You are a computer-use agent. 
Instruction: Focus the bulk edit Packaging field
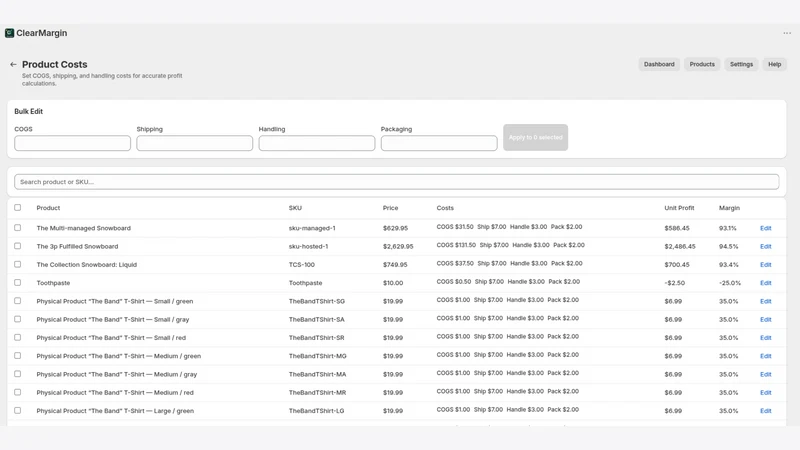pos(439,143)
